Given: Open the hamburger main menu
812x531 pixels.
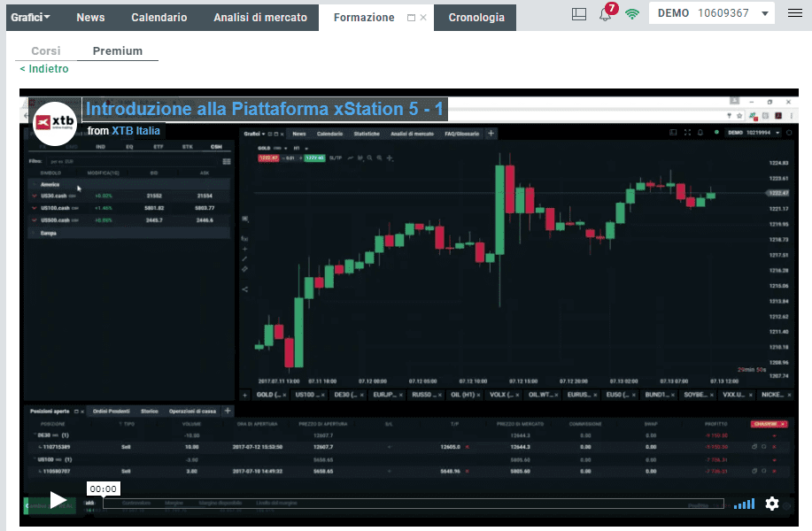Looking at the screenshot, I should [795, 13].
